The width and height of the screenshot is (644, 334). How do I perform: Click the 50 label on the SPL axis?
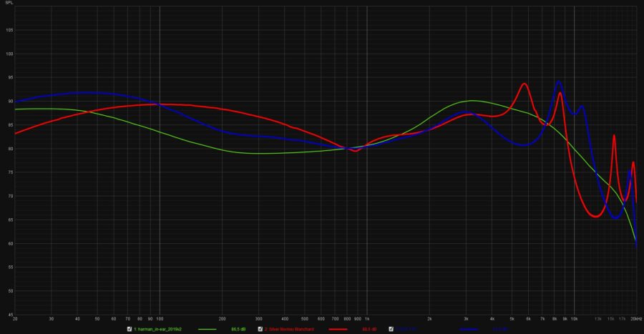point(10,291)
